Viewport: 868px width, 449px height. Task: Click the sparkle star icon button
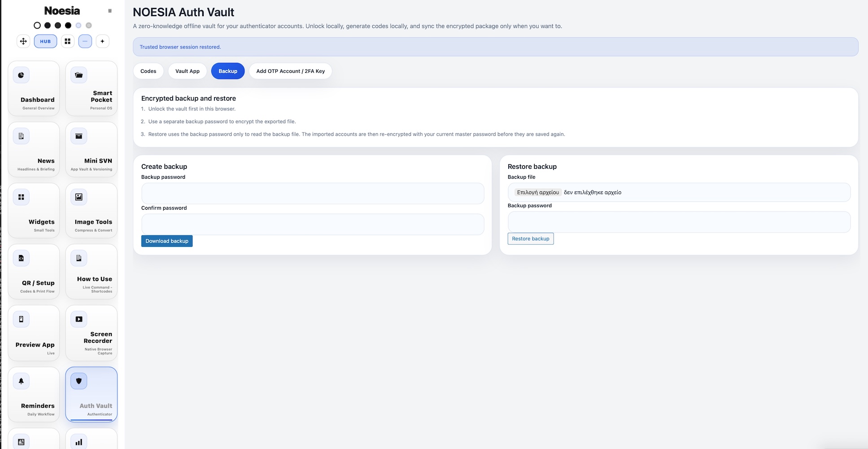pyautogui.click(x=102, y=41)
